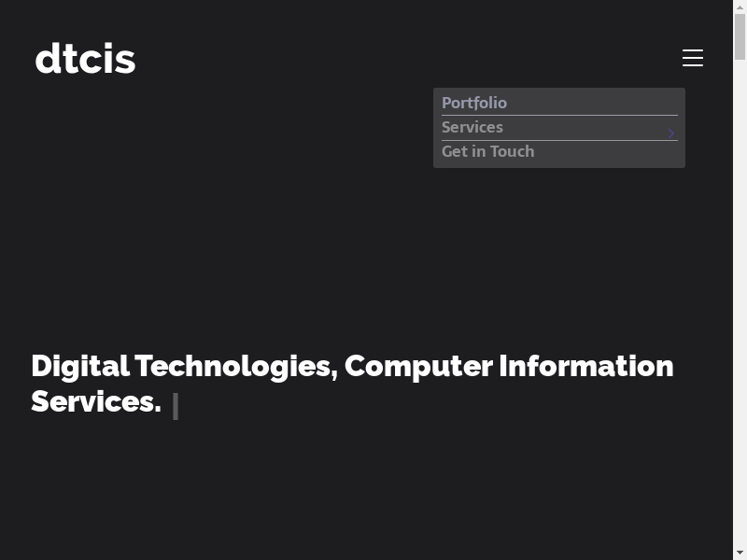Click the scrollbar down arrow
The width and height of the screenshot is (747, 560).
740,553
